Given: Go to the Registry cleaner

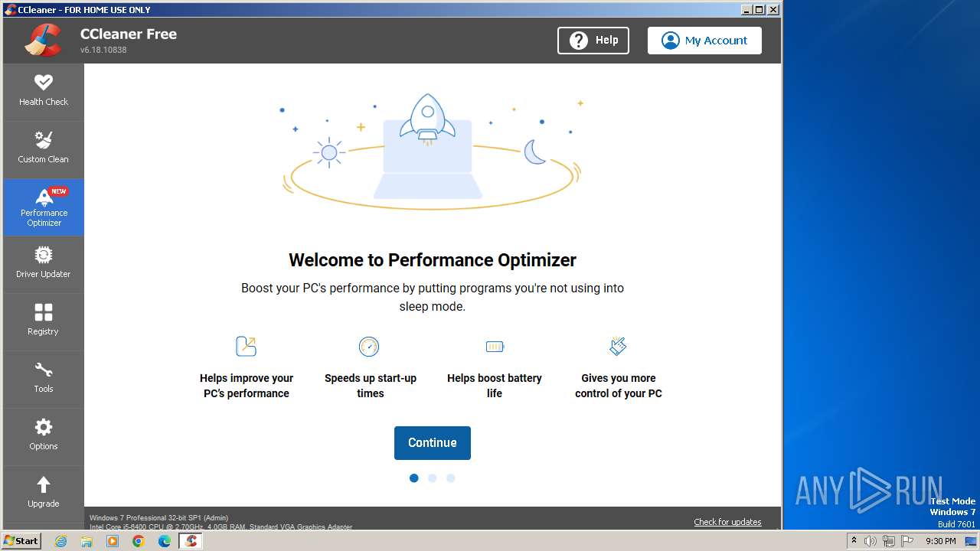Looking at the screenshot, I should click(x=44, y=321).
